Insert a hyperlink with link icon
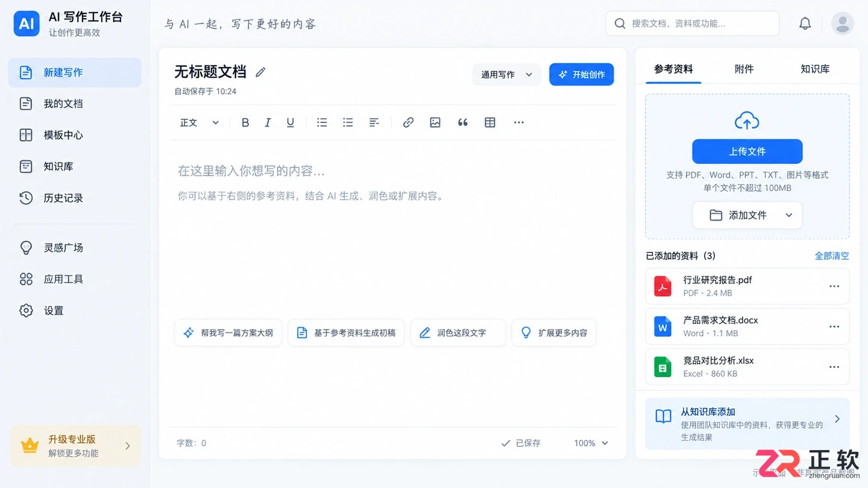868x488 pixels. (408, 122)
